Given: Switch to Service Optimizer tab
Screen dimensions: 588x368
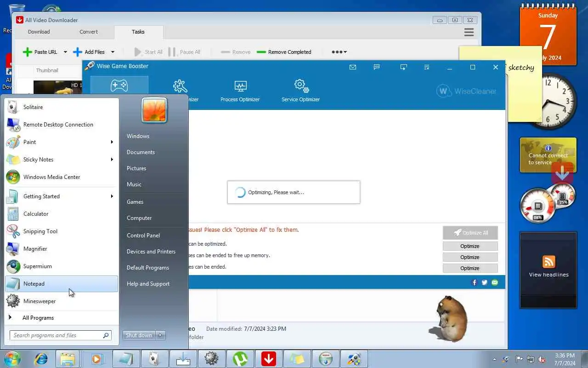Looking at the screenshot, I should point(300,91).
